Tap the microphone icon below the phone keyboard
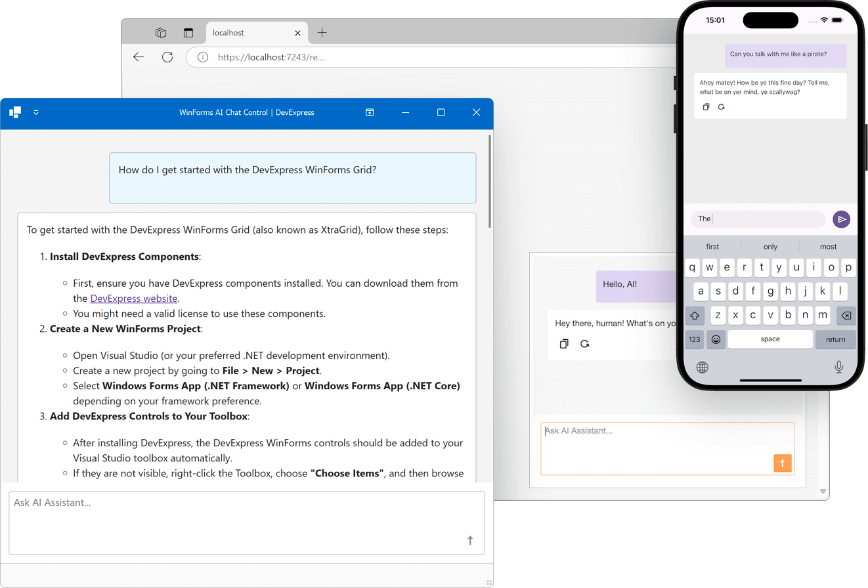The width and height of the screenshot is (868, 588). [x=838, y=367]
